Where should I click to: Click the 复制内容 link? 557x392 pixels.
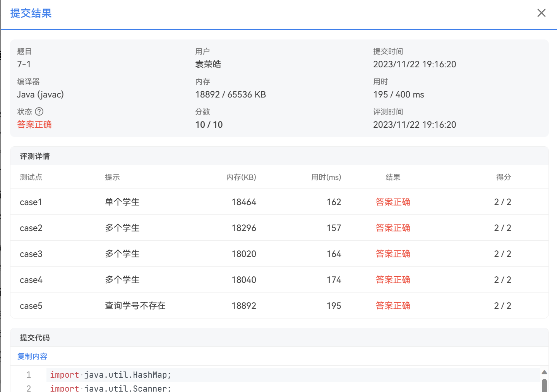point(32,356)
